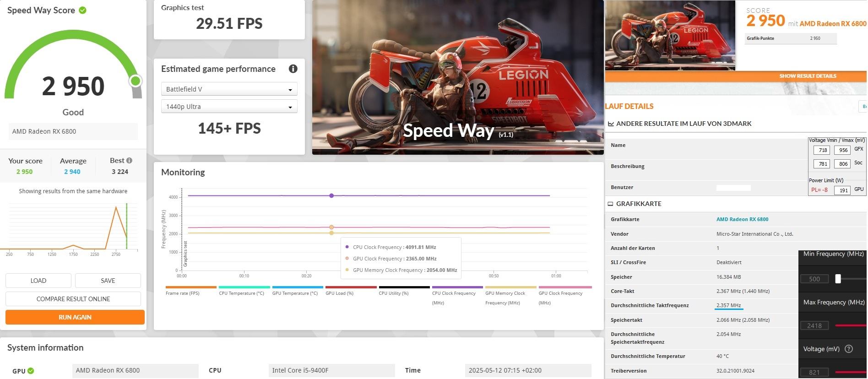
Task: Toggle Frame rate (FPS) legend item
Action: [190, 291]
